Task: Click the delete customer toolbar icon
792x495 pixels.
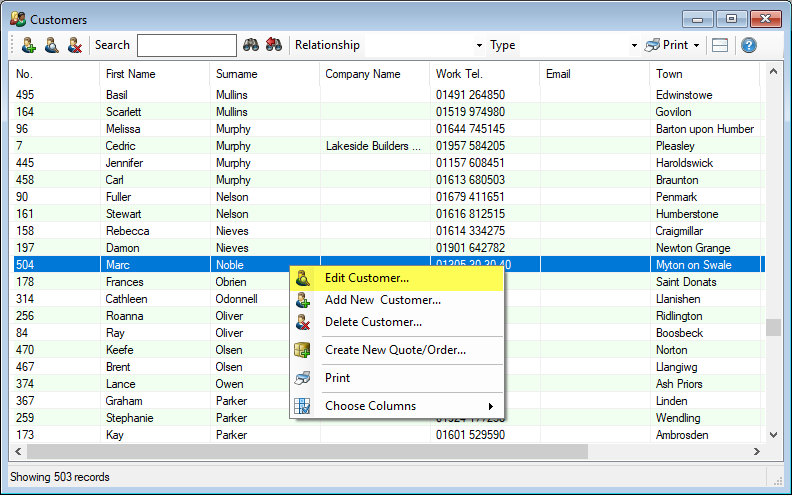Action: tap(74, 45)
